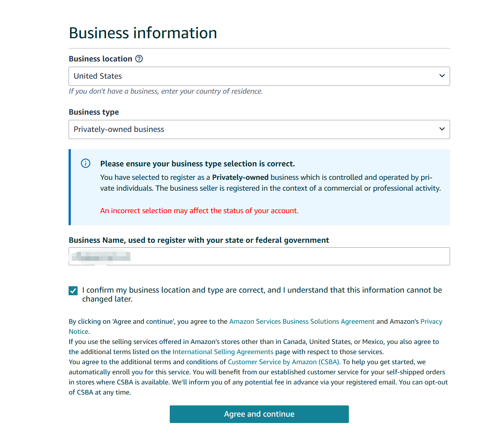504x438 pixels.
Task: Follow the International Selling Agreements link
Action: click(223, 352)
